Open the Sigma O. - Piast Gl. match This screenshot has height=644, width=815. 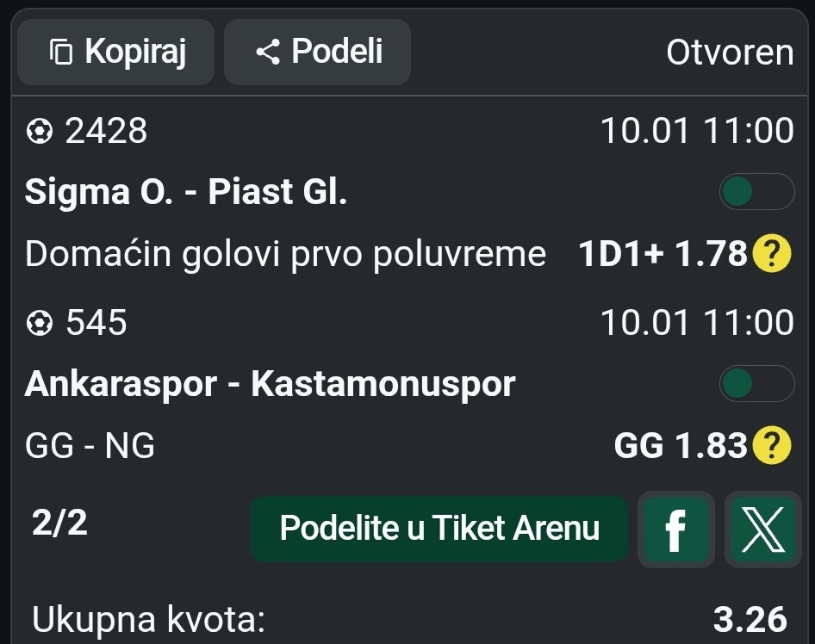point(186,192)
